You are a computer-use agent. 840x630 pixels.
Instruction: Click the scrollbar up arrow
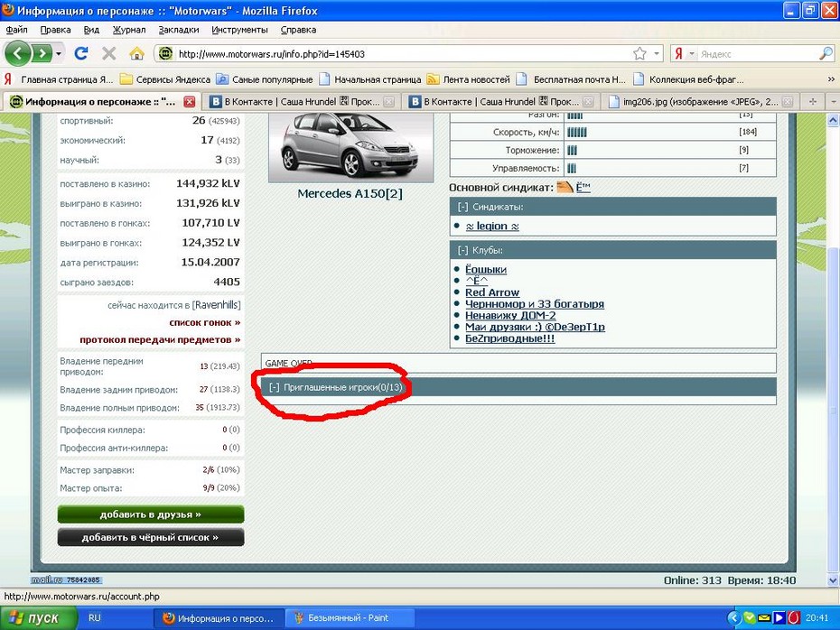(833, 120)
